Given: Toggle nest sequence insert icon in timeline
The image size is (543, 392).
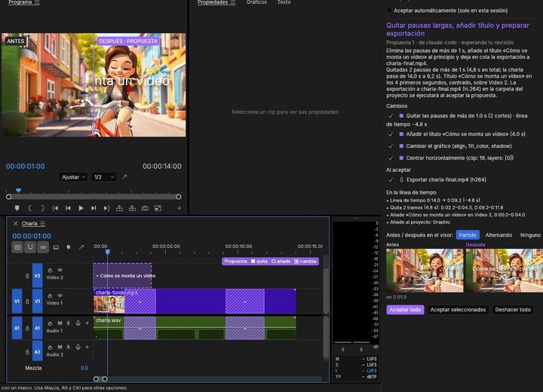Looking at the screenshot, I should click(17, 247).
